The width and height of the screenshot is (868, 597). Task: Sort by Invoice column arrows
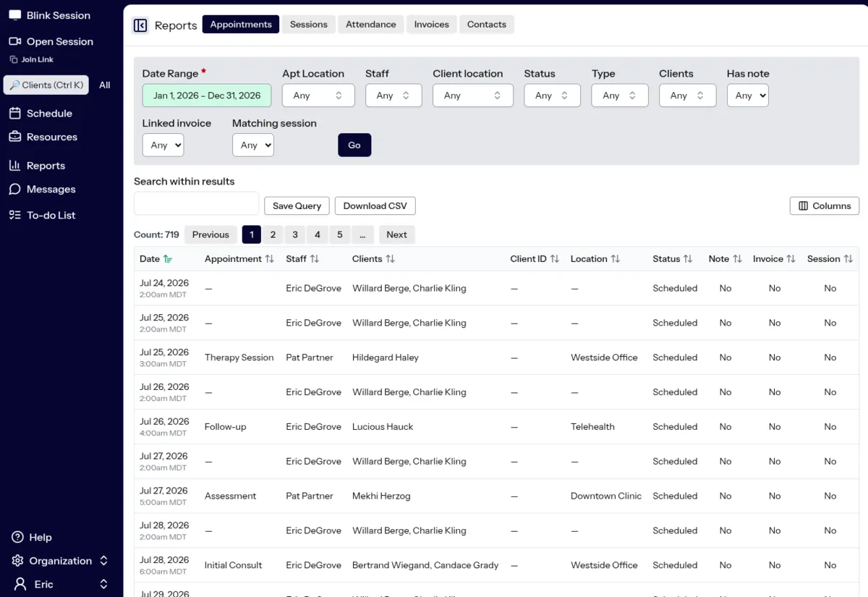(x=791, y=259)
